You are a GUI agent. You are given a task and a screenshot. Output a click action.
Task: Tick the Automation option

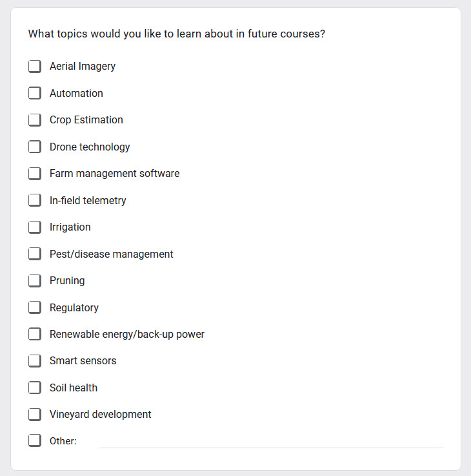[35, 93]
